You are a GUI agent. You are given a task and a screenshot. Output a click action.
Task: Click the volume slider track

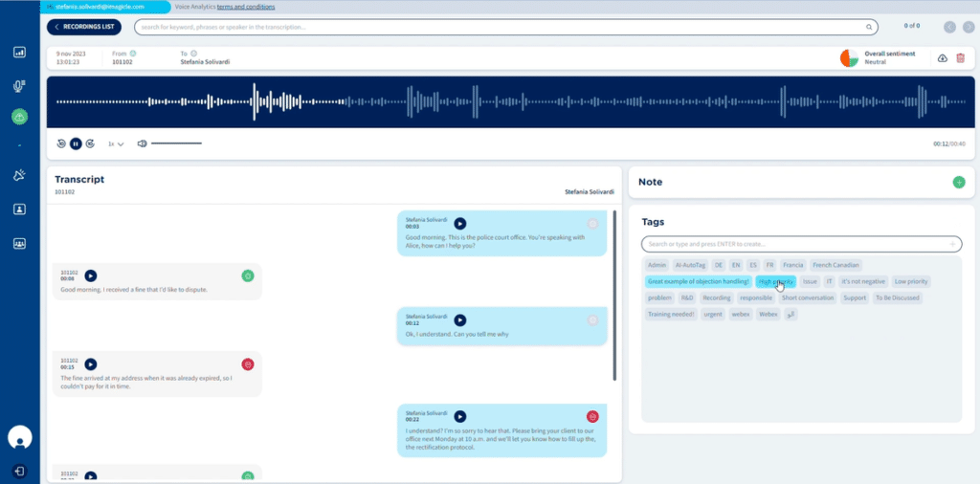pos(176,143)
